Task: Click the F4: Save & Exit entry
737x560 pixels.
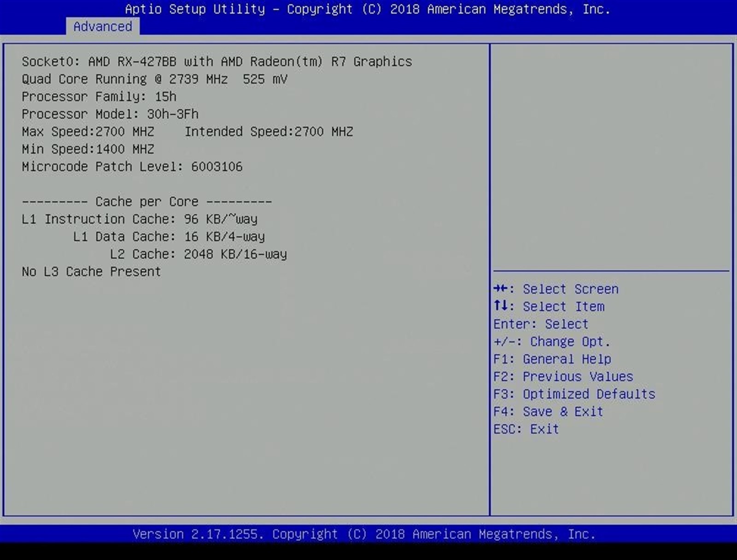Action: 548,411
